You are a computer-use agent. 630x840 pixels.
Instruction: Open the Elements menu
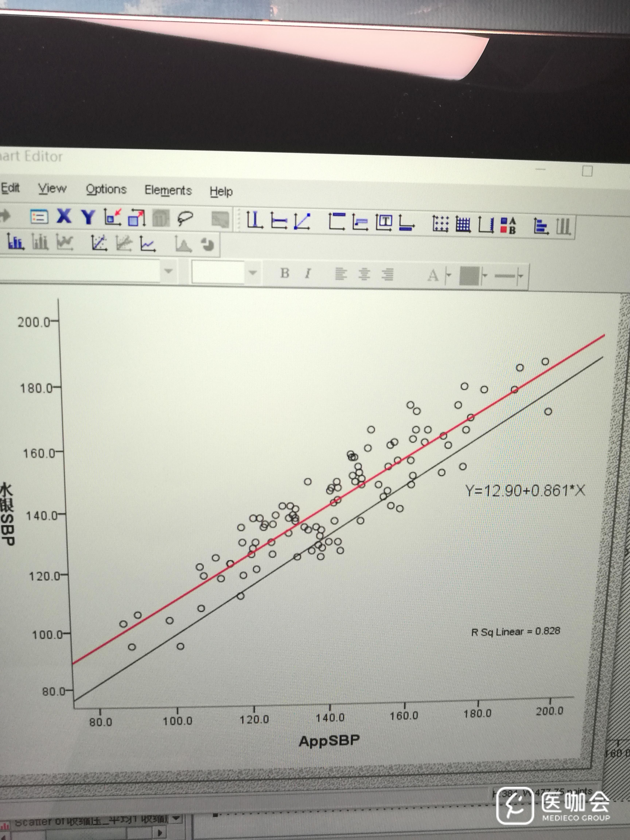tap(168, 190)
